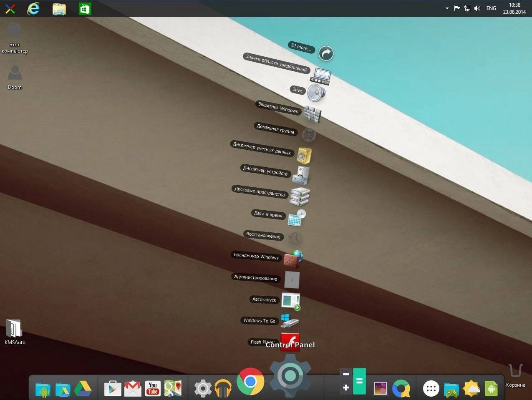This screenshot has height=400, width=532.
Task: Open Брандмауэр Windows firewall icon
Action: (x=293, y=259)
